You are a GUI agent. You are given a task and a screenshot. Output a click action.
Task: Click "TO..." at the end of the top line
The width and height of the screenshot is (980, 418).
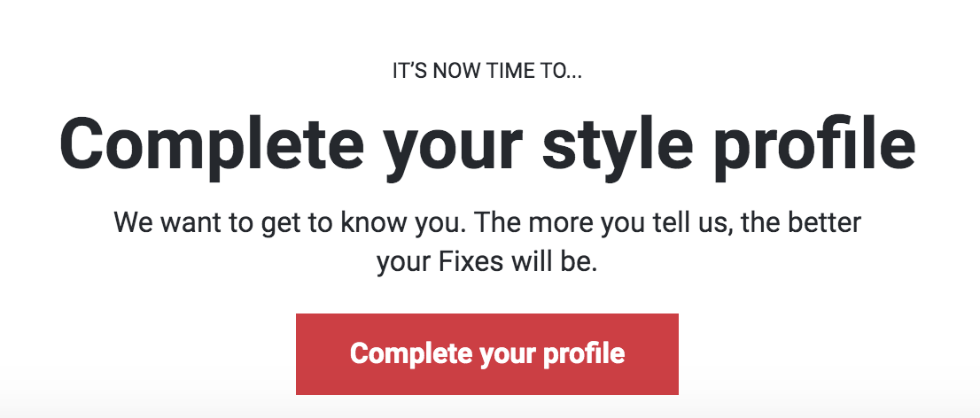562,73
